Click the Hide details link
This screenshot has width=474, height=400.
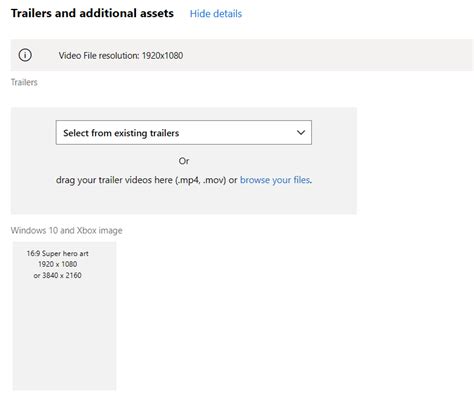[x=216, y=14]
